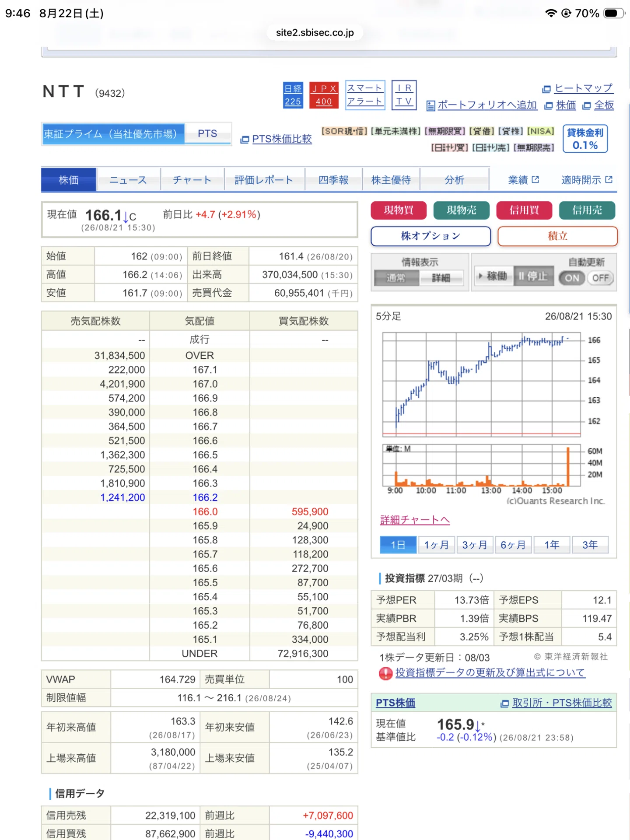Open the 四季報 tab
This screenshot has height=840, width=630.
click(x=333, y=180)
